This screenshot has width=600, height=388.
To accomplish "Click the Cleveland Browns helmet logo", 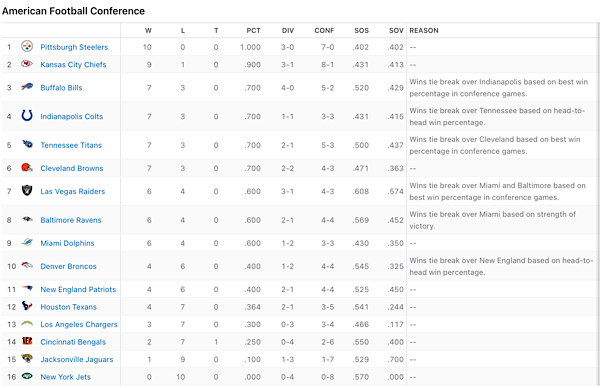I will pos(27,167).
